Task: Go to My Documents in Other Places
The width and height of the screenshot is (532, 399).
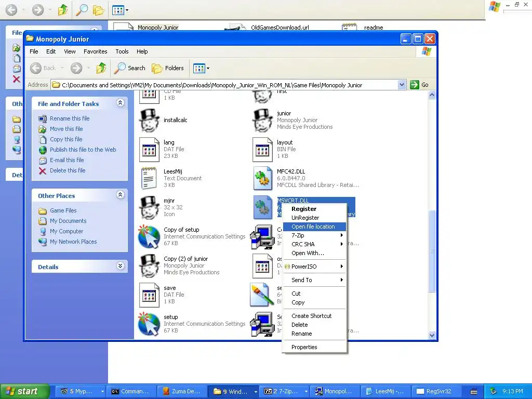Action: 68,221
